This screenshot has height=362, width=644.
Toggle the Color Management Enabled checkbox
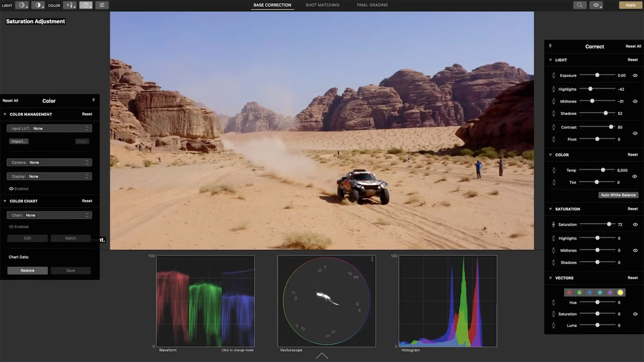click(x=11, y=188)
